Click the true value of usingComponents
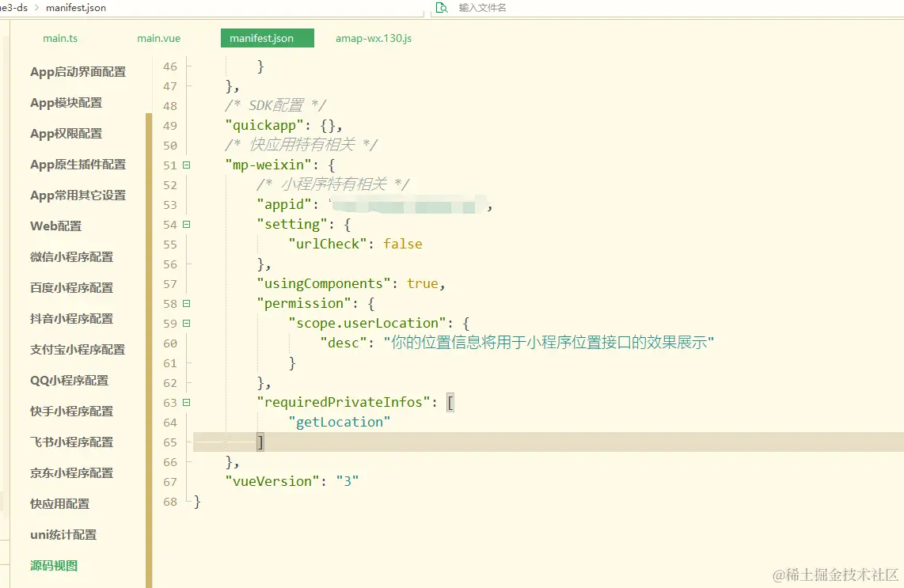Viewport: 904px width, 588px height. [x=422, y=283]
